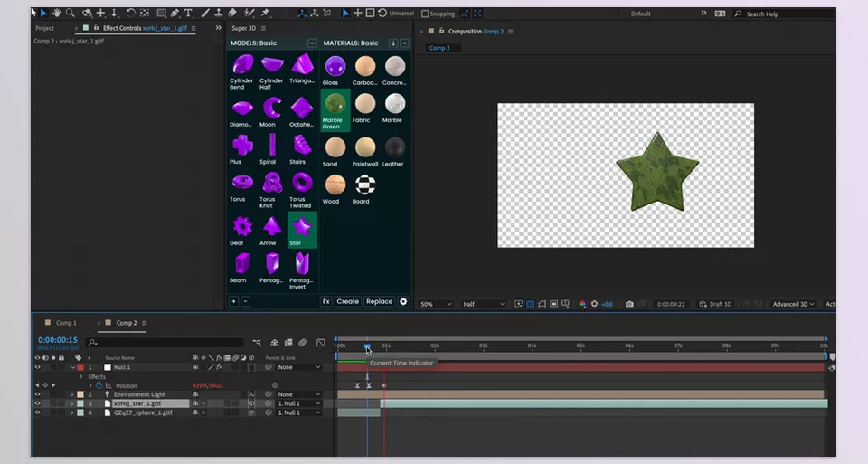This screenshot has height=464, width=868.
Task: Select the Hand tool
Action: pos(56,13)
